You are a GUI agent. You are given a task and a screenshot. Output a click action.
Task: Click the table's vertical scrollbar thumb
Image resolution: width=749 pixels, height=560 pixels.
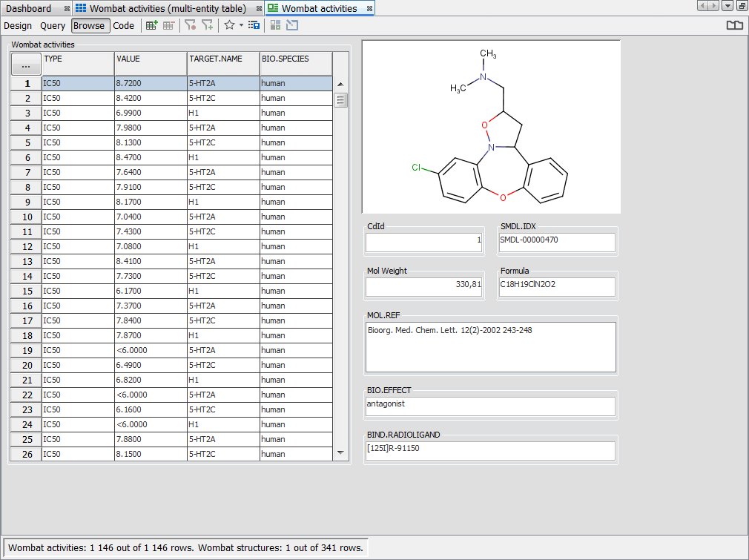click(x=341, y=100)
